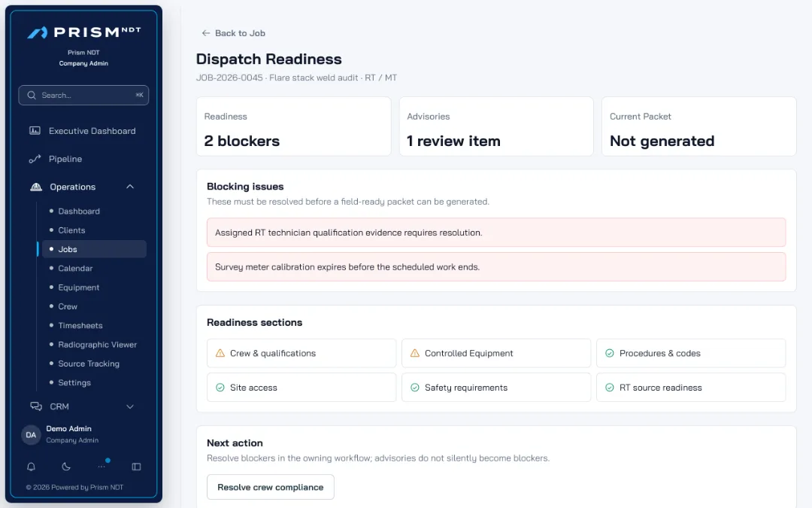The width and height of the screenshot is (812, 508).
Task: Open the more options ellipsis icon
Action: [x=101, y=467]
